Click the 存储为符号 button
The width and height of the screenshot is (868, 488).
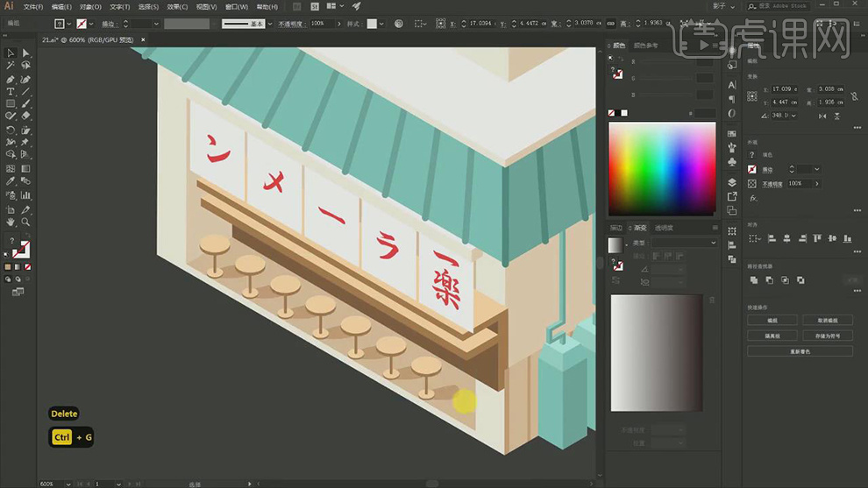[828, 336]
